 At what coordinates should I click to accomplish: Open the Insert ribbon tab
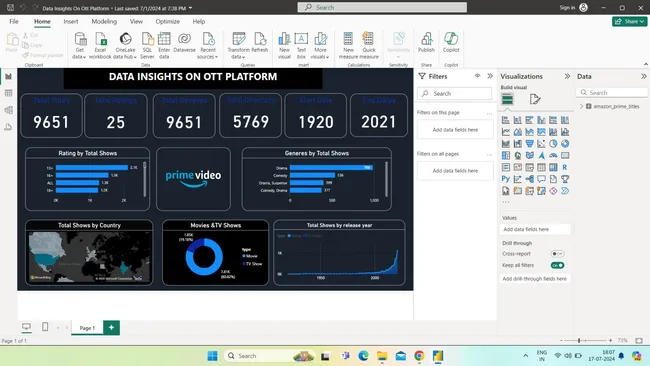click(x=71, y=22)
